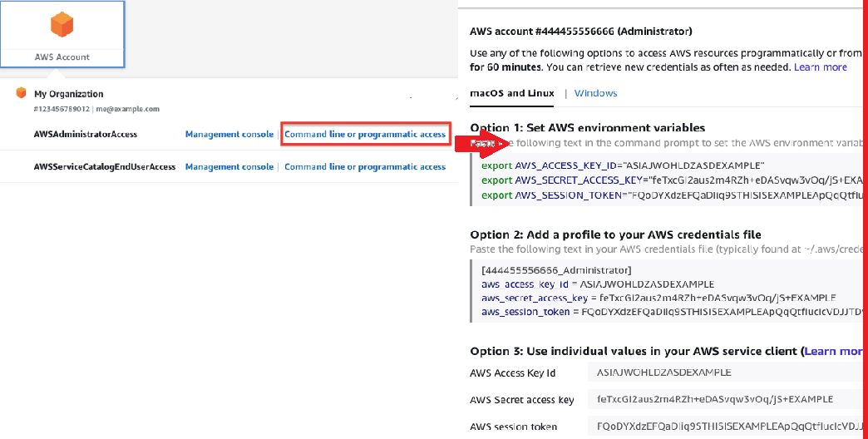
Task: Click the orange AWS Account cube icon
Action: pyautogui.click(x=62, y=26)
